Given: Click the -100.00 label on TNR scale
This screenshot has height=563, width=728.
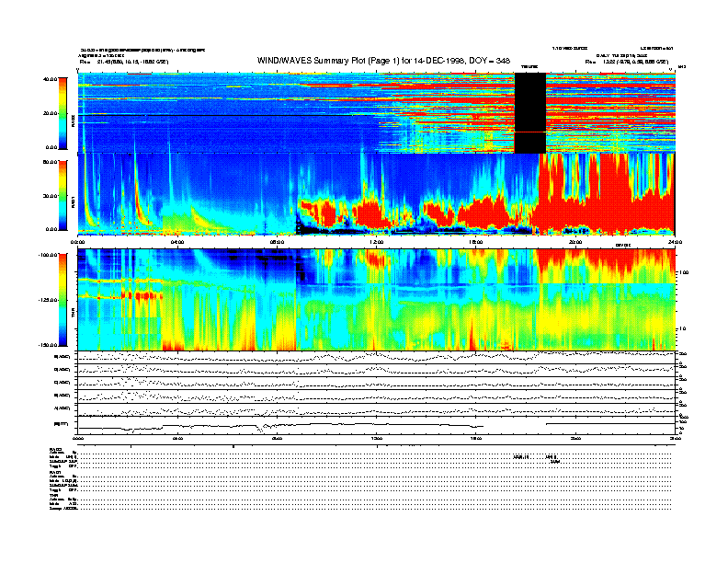Looking at the screenshot, I should pos(49,255).
